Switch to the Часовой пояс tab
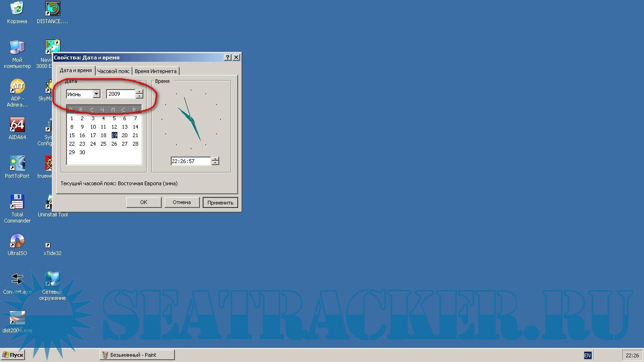The width and height of the screenshot is (644, 362). 113,71
